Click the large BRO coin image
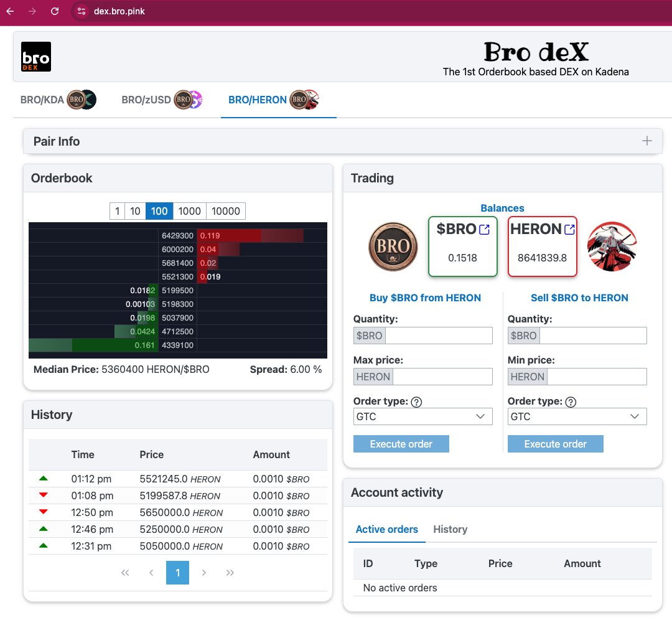The image size is (672, 620). tap(393, 247)
